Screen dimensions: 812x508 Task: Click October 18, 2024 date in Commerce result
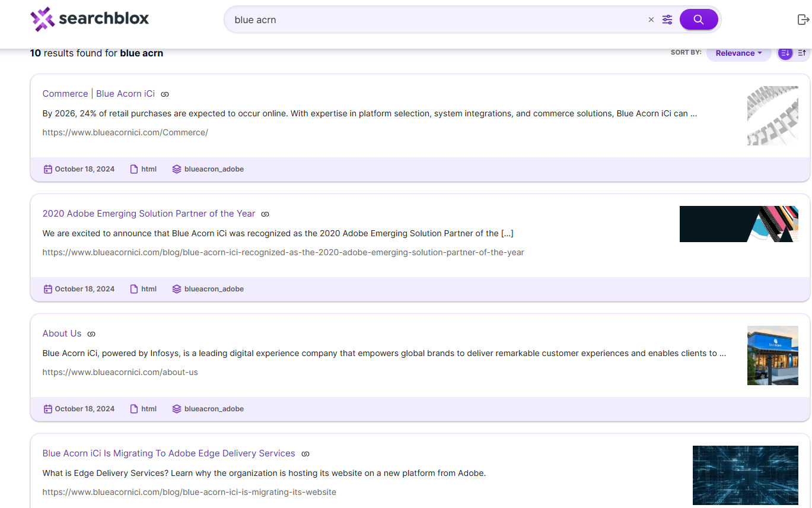click(x=85, y=169)
